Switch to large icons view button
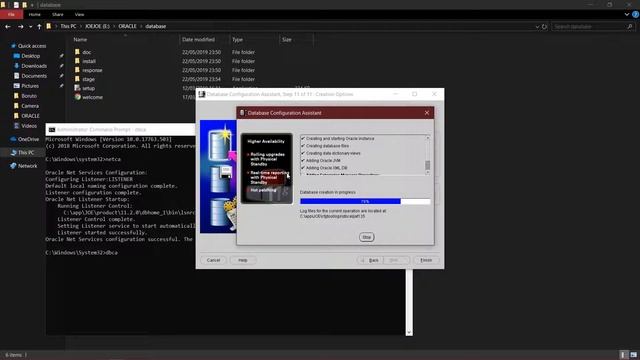 pyautogui.click(x=633, y=355)
